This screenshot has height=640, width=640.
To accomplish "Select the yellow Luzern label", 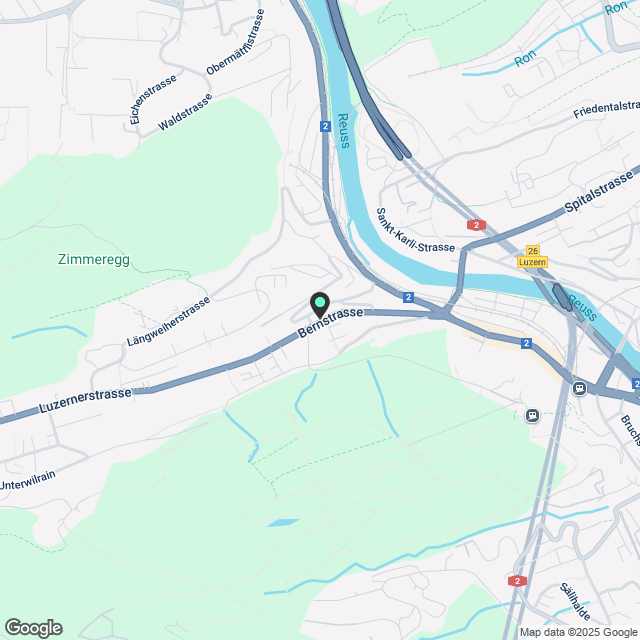I will click(532, 262).
